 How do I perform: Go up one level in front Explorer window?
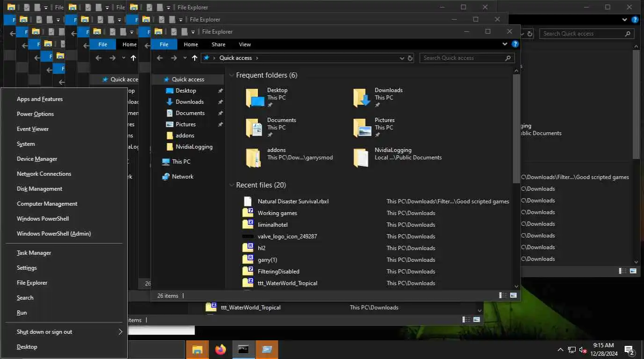point(195,58)
